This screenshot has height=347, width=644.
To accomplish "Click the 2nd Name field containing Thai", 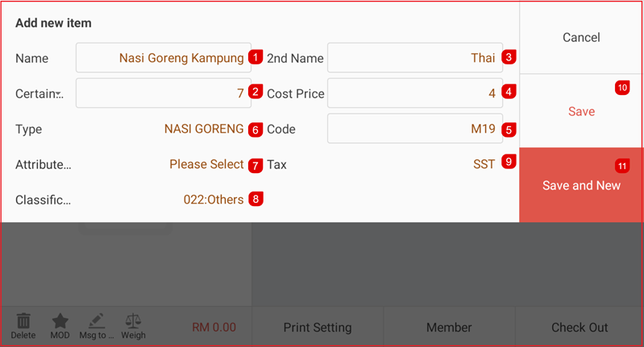I will (x=414, y=58).
